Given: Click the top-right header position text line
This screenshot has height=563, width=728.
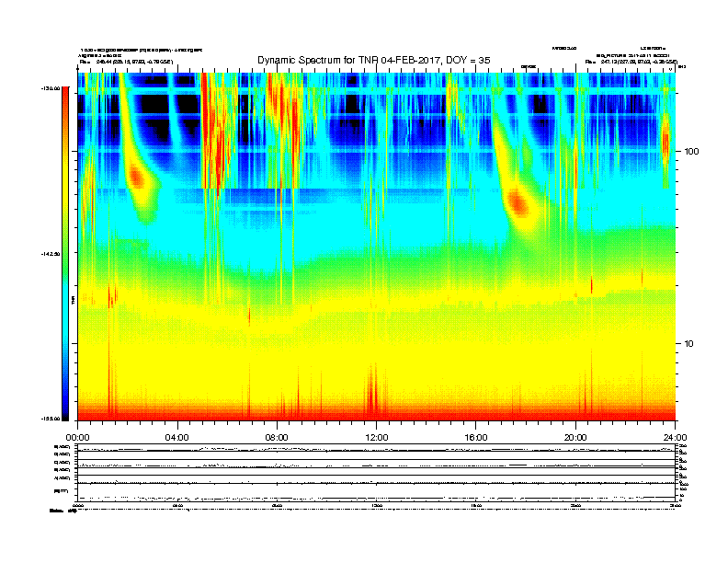Looking at the screenshot, I should click(631, 62).
